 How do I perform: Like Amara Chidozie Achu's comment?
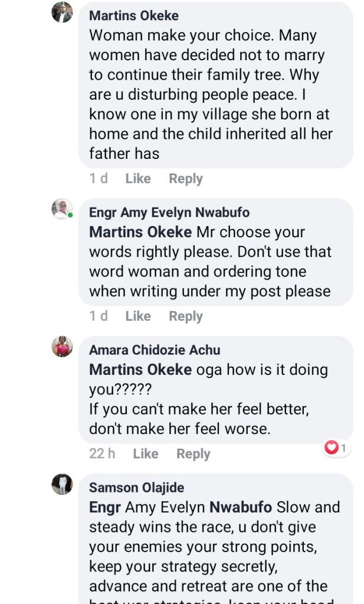point(146,453)
